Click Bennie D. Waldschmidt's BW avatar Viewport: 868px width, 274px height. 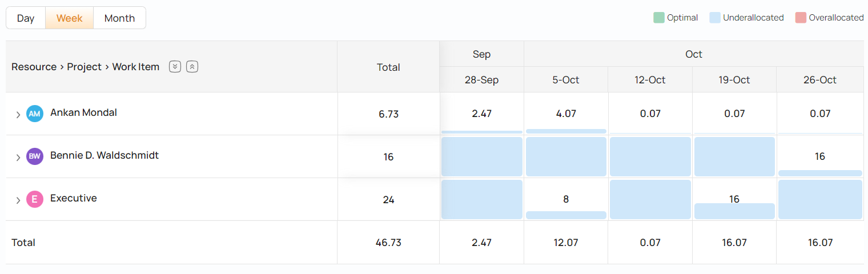pos(35,156)
